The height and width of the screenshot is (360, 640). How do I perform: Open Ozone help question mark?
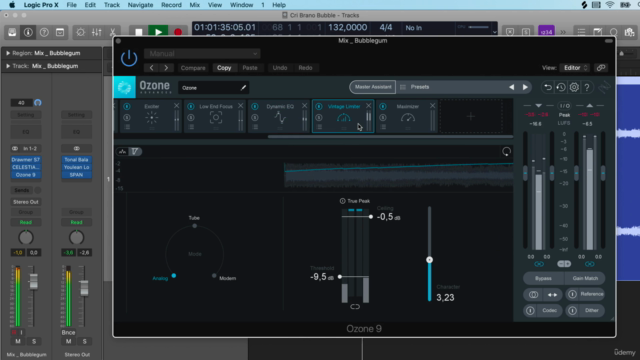[587, 87]
